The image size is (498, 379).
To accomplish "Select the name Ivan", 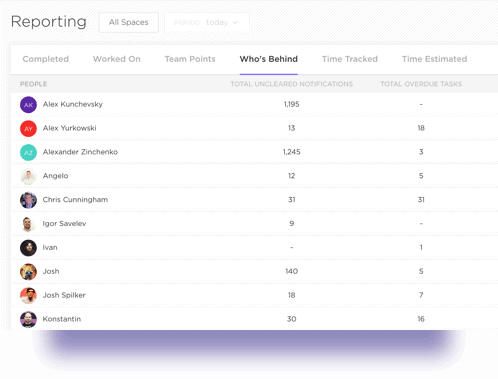I will 50,247.
